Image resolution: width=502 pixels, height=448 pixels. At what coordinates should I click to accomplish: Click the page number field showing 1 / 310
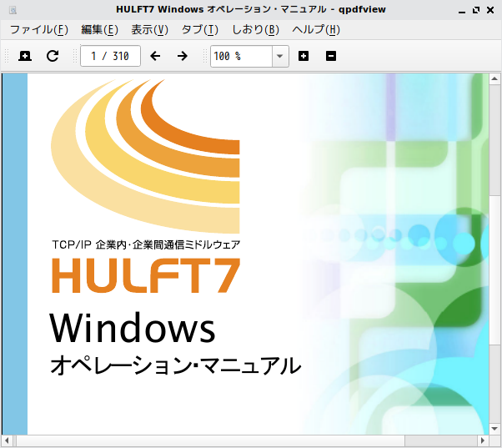[110, 56]
